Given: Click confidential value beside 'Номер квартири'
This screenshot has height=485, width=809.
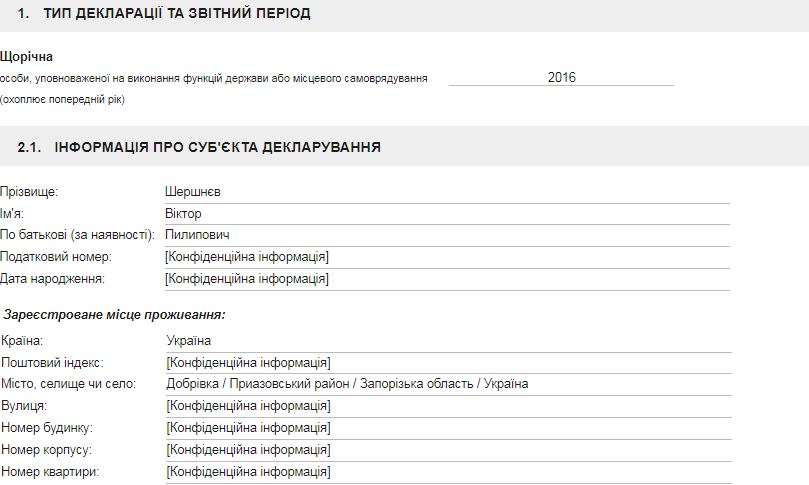Looking at the screenshot, I should click(248, 472).
